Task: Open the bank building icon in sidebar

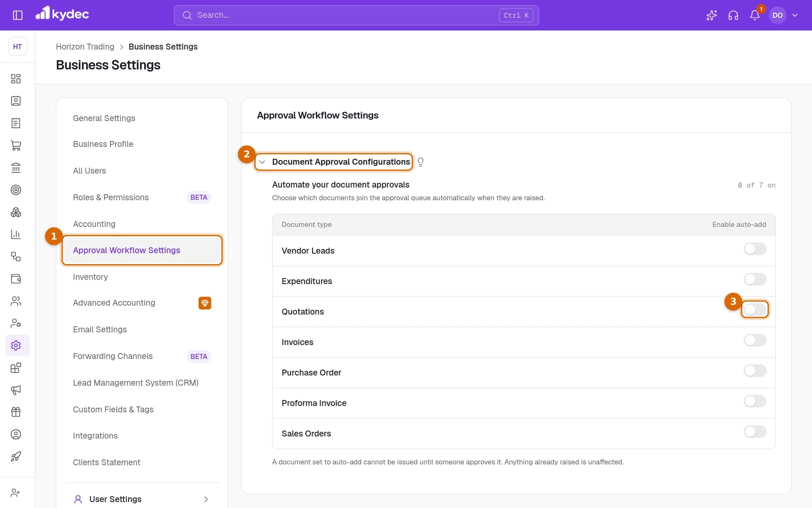Action: tap(16, 168)
